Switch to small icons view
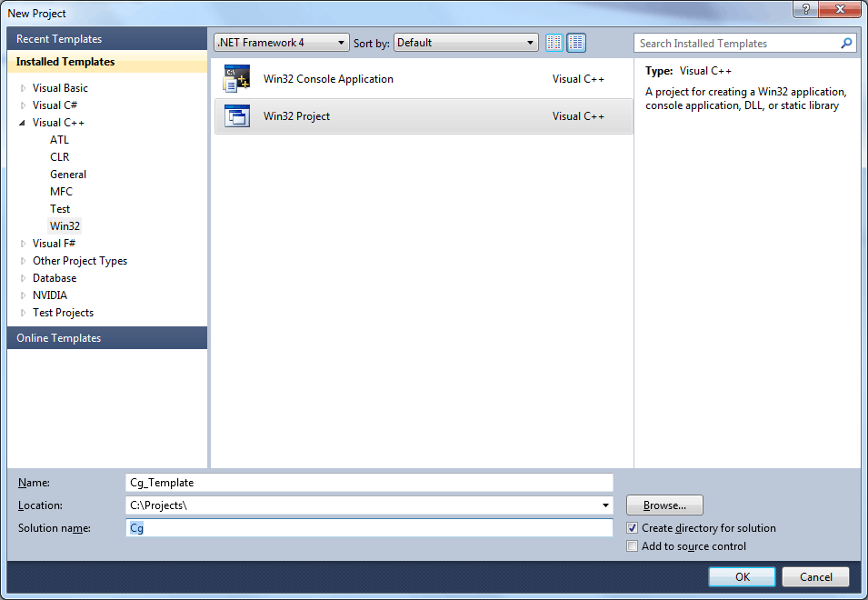 coord(554,43)
